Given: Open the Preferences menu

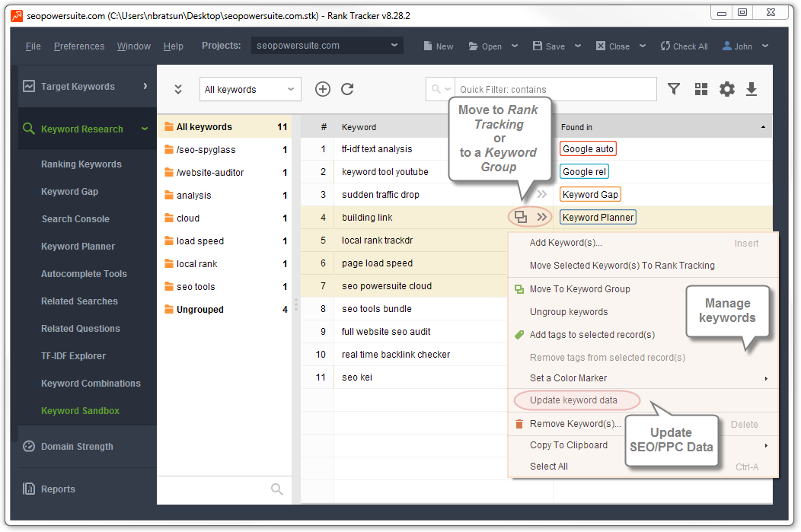Looking at the screenshot, I should (79, 46).
